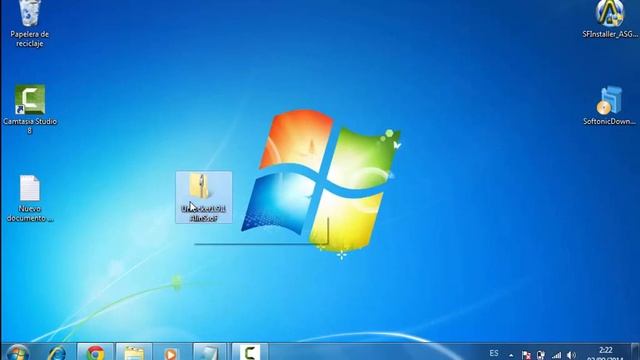Select the Unlocker zip folder on desktop
Image resolution: width=640 pixels, height=360 pixels.
click(x=204, y=198)
